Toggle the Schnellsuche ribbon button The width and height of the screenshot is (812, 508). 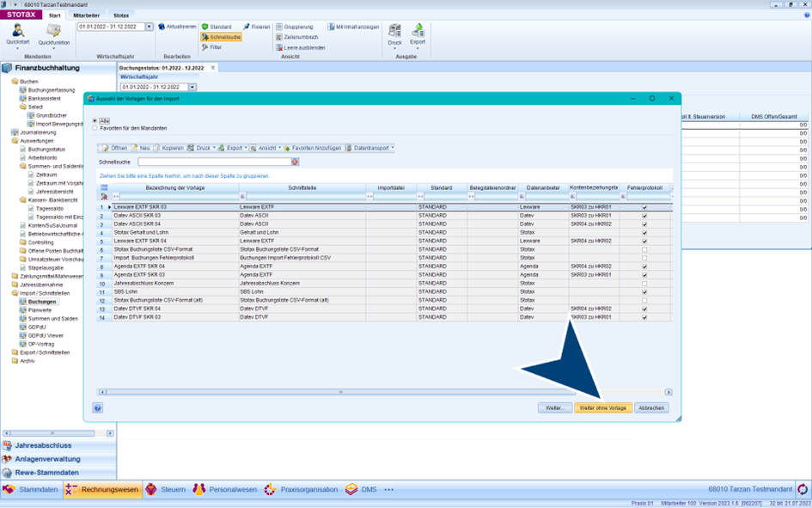tap(221, 37)
